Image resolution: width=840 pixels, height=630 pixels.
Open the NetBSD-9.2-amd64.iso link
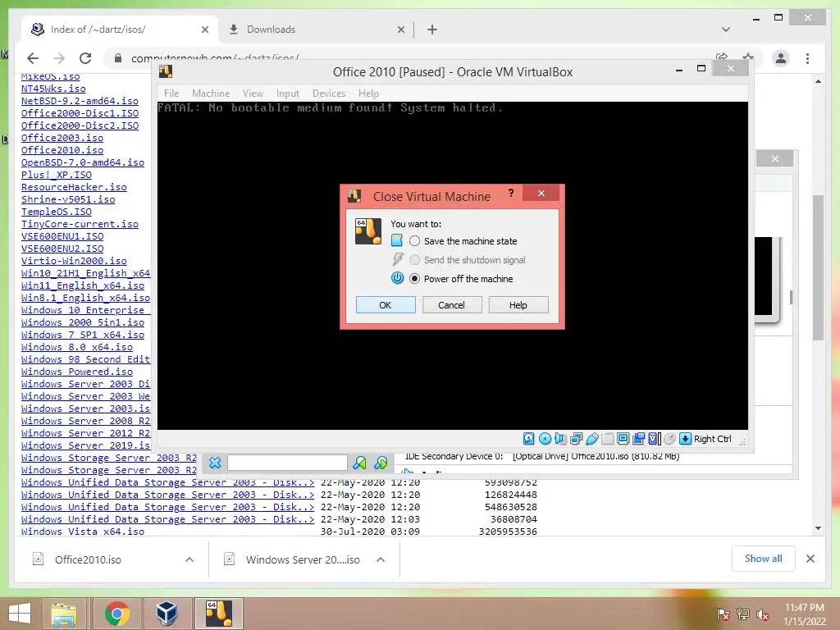point(80,101)
